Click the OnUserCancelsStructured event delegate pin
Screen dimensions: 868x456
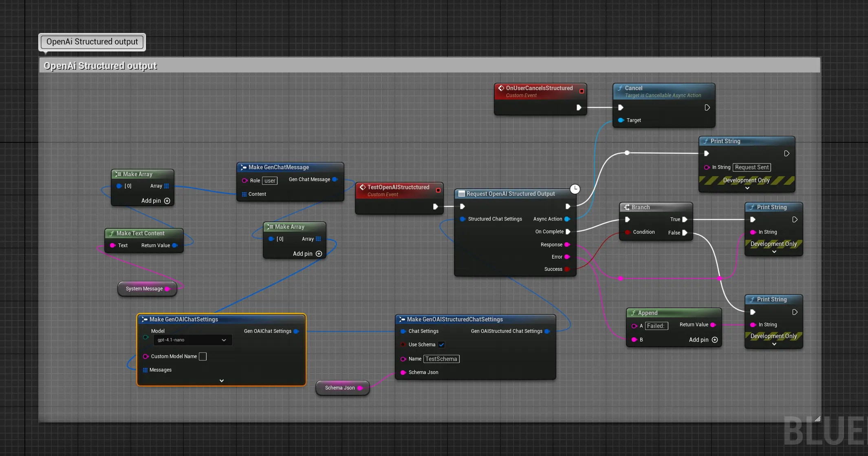click(x=582, y=91)
